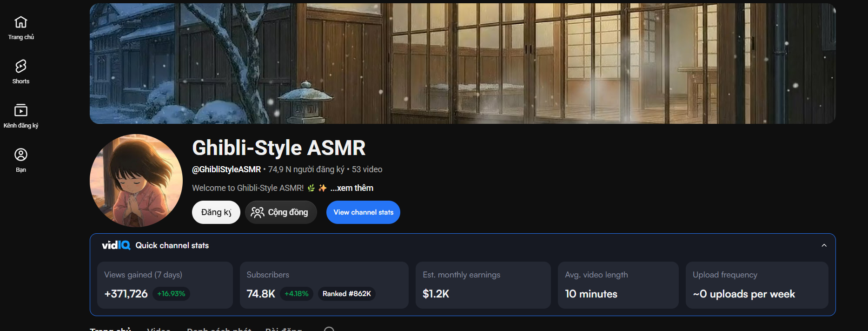Open Trang chủ home icon in sidebar
This screenshot has width=868, height=331.
click(21, 22)
